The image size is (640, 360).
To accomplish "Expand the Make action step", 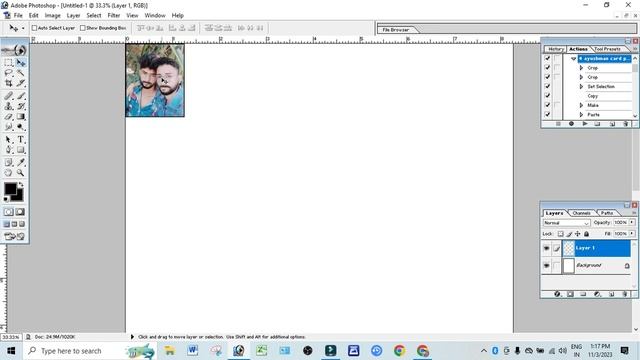I will coord(581,105).
